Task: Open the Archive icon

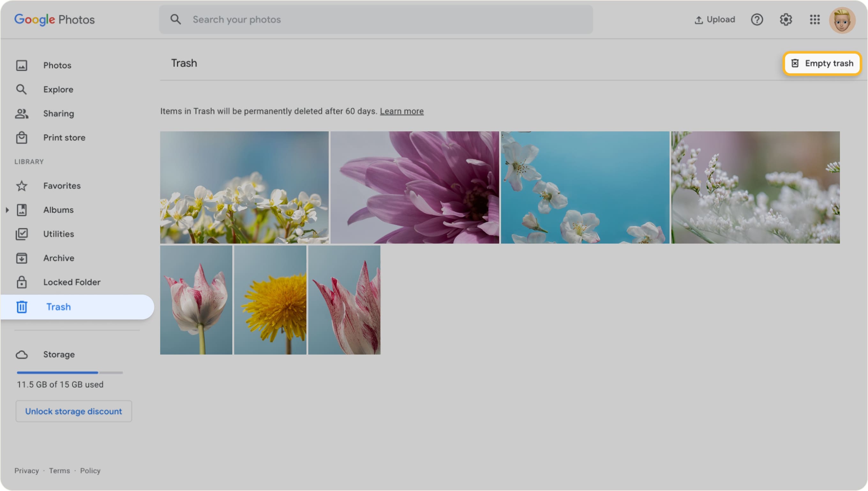Action: (x=22, y=258)
